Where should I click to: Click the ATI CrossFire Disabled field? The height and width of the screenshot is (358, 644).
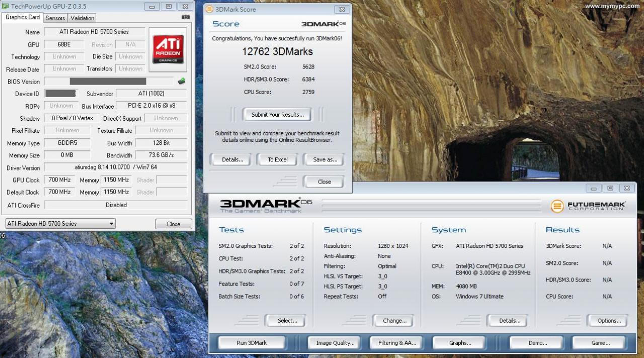116,205
